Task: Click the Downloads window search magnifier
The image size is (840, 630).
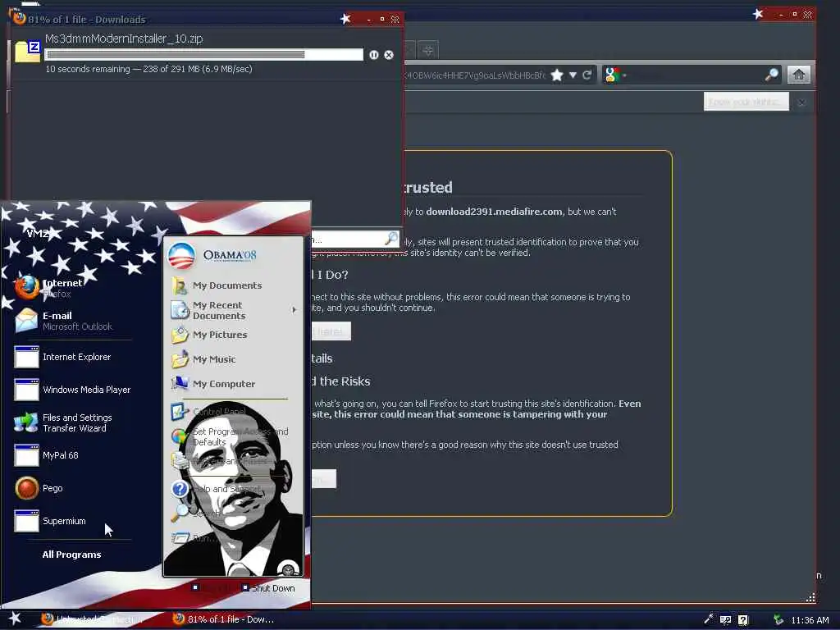Action: (391, 239)
